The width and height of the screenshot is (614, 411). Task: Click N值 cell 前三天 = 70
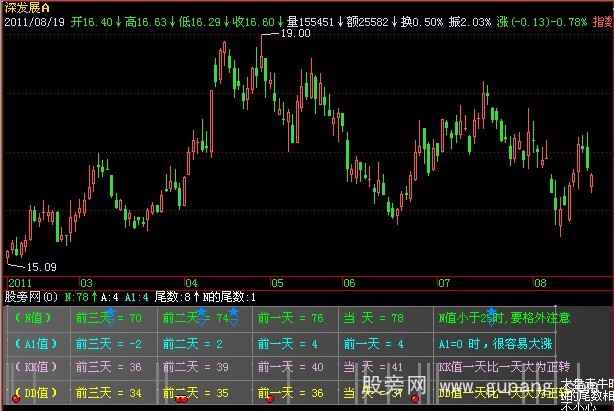pyautogui.click(x=109, y=318)
